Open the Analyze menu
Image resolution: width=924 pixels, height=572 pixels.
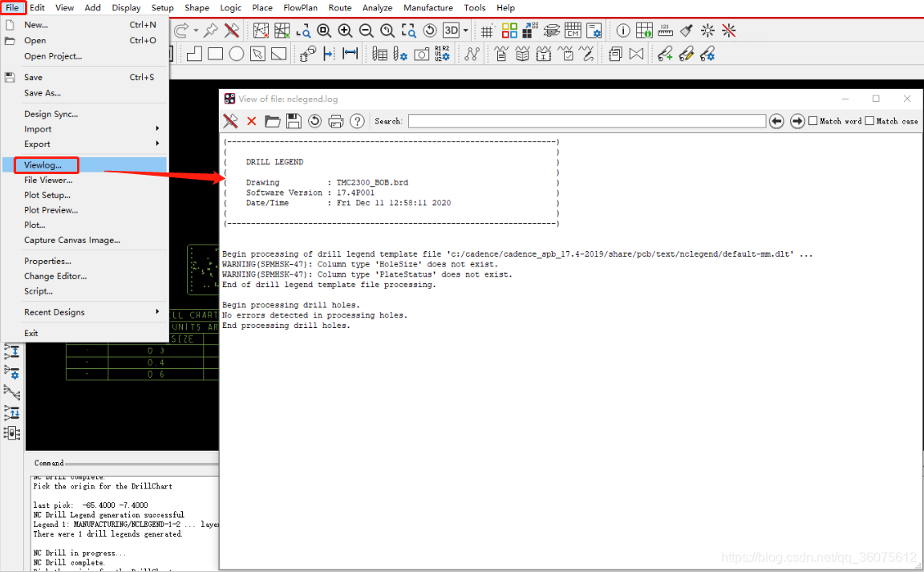[x=377, y=8]
